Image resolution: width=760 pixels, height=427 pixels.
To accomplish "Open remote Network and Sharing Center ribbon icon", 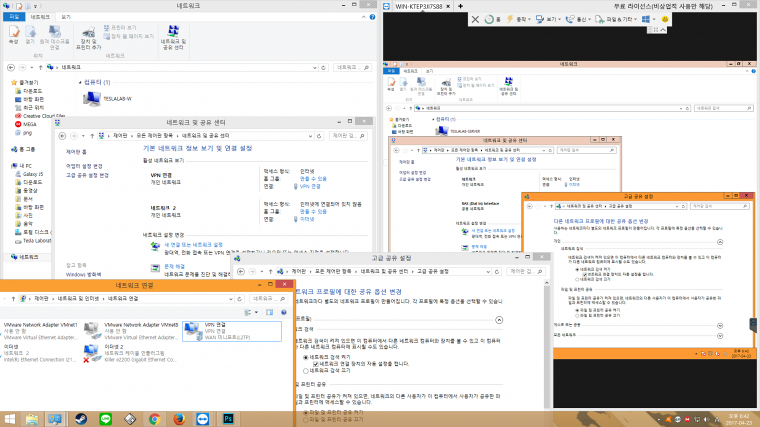I will [x=508, y=86].
